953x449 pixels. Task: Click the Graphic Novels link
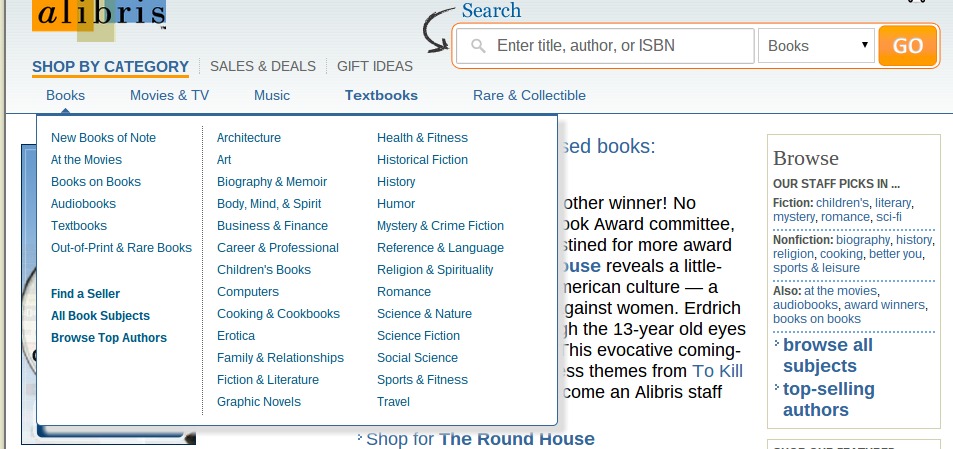tap(258, 402)
